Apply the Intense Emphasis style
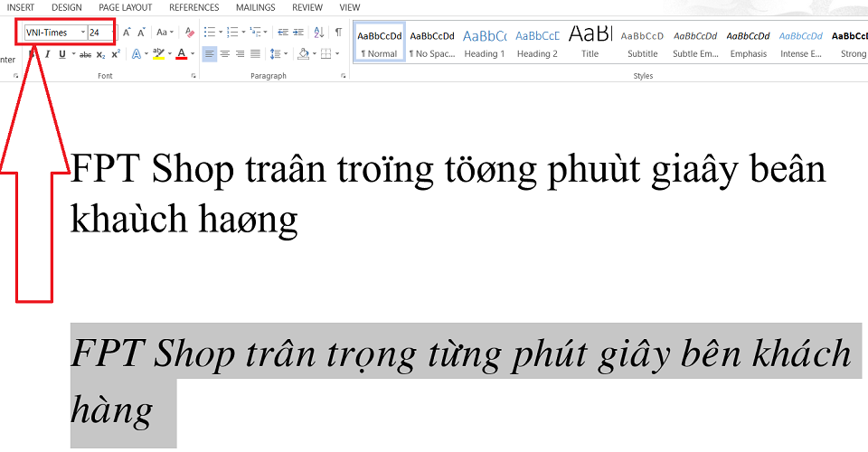Viewport: 868px width, 452px height. pos(801,42)
